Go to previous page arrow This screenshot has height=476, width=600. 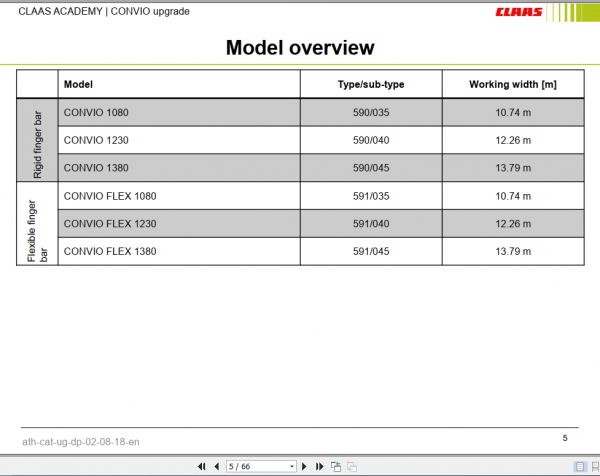[x=217, y=466]
